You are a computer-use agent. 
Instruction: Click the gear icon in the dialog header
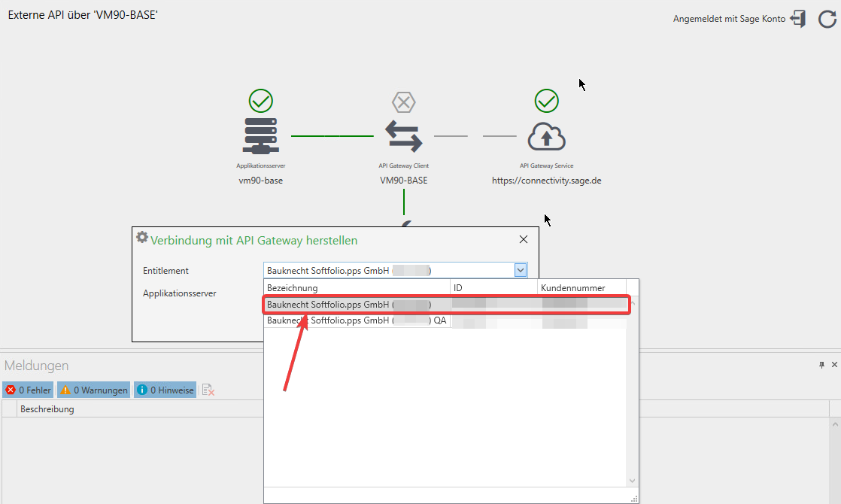click(x=142, y=236)
